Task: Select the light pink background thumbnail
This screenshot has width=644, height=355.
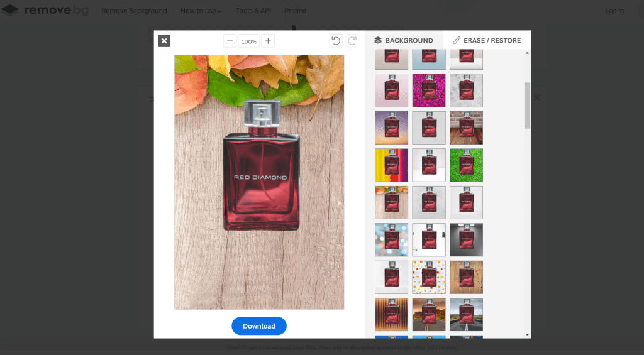Action: (x=391, y=90)
